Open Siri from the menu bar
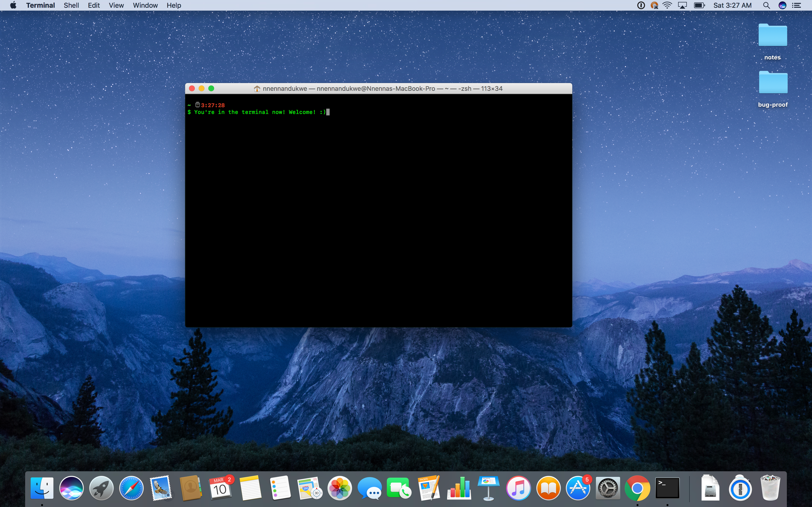This screenshot has height=507, width=812. 782,5
